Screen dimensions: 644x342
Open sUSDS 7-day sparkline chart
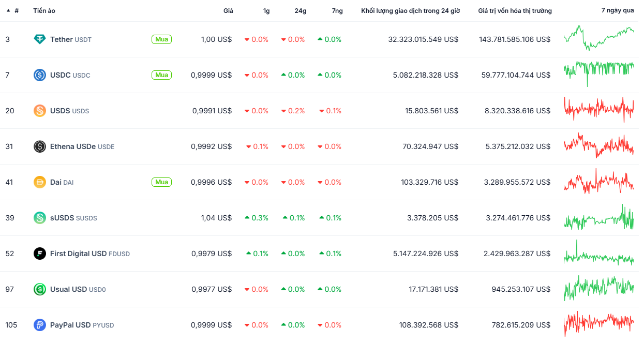(x=598, y=218)
